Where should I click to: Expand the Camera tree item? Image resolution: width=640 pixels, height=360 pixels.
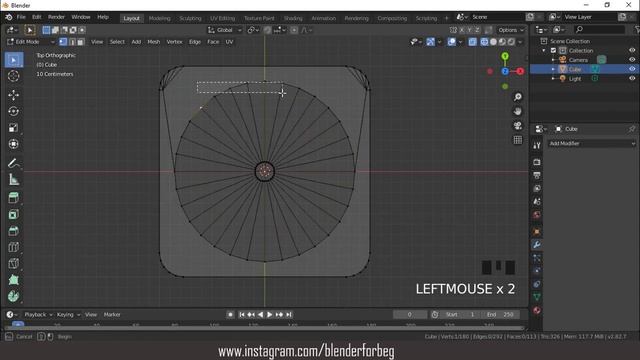pyautogui.click(x=553, y=60)
